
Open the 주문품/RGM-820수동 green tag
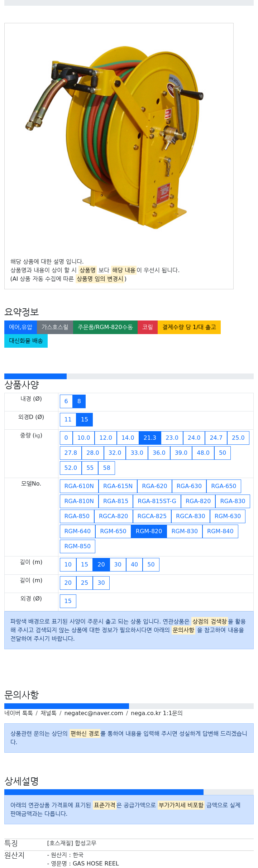pyautogui.click(x=105, y=327)
